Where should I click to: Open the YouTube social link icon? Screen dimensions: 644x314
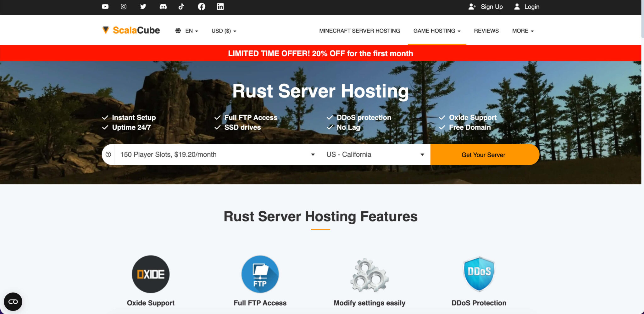105,7
